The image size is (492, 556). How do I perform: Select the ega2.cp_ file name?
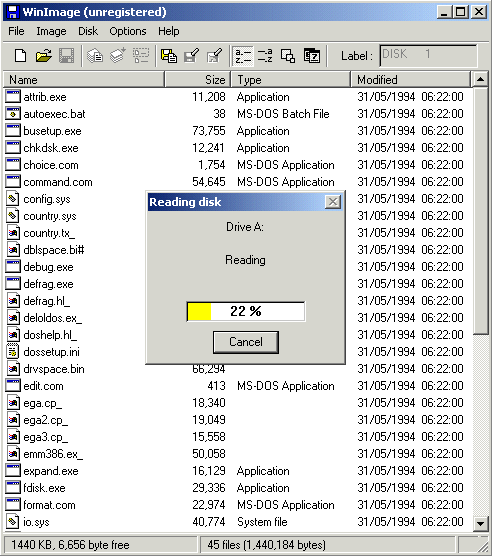[x=45, y=420]
